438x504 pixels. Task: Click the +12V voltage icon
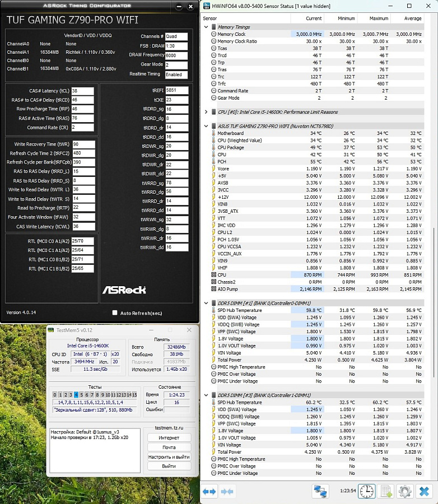click(213, 197)
